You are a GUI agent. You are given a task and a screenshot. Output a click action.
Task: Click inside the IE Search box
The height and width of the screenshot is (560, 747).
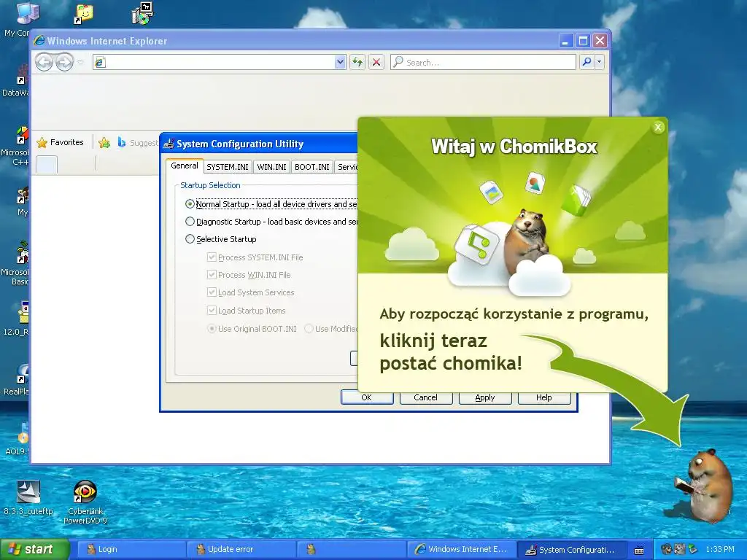483,62
